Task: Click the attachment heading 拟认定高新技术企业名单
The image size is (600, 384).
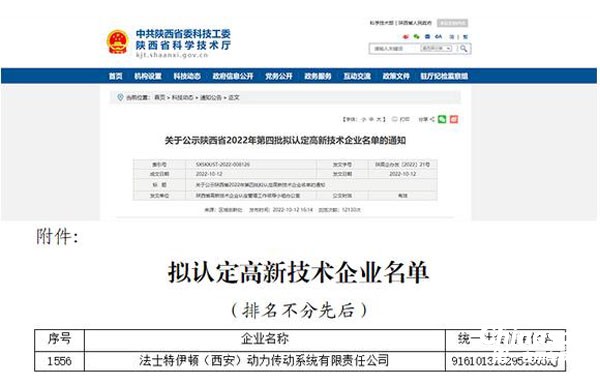Action: click(x=298, y=272)
